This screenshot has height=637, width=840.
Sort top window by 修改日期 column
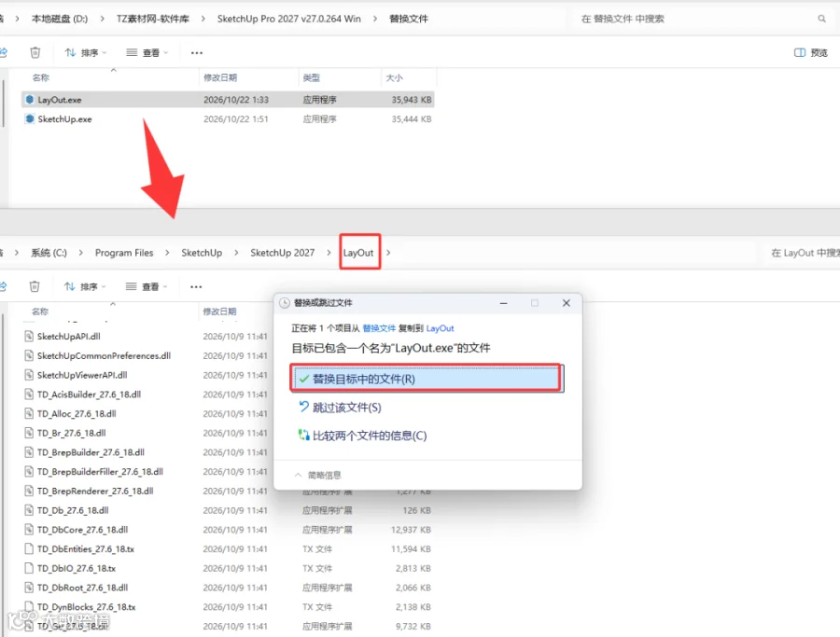[220, 77]
